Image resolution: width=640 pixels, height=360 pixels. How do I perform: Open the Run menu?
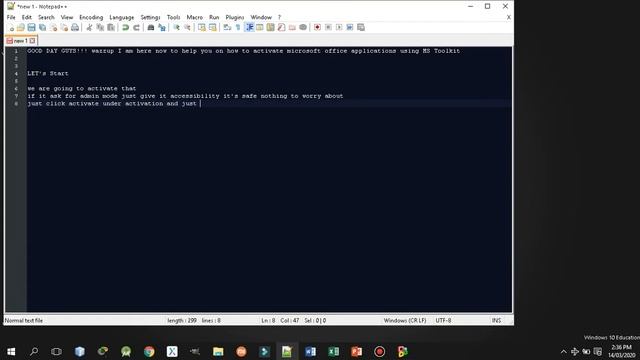214,17
